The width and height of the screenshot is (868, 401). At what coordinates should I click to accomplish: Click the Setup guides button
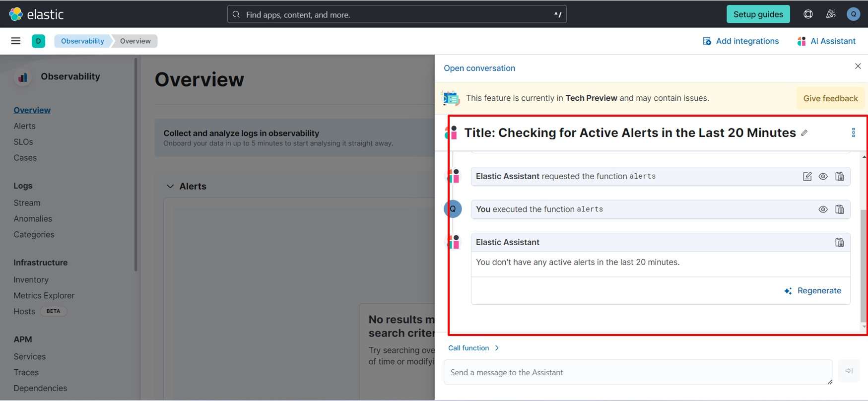pyautogui.click(x=758, y=14)
